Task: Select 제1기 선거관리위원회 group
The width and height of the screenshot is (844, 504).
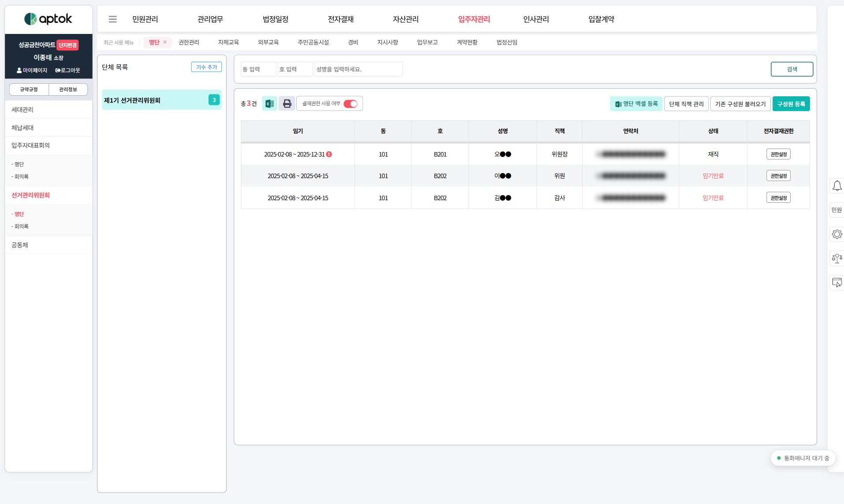Action: click(x=162, y=100)
